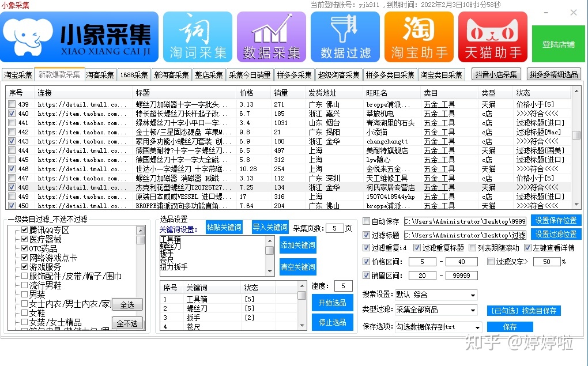
Task: Click the 停止选品 button
Action: pyautogui.click(x=332, y=322)
